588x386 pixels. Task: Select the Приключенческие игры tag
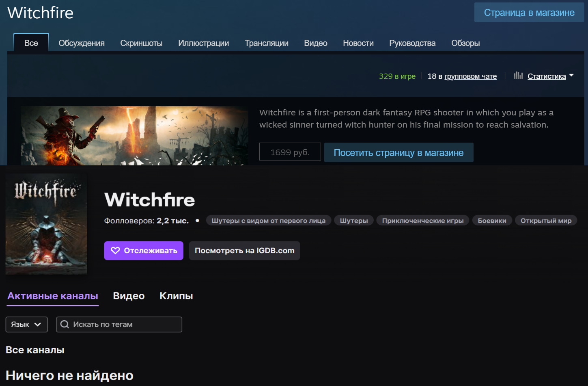click(x=423, y=221)
